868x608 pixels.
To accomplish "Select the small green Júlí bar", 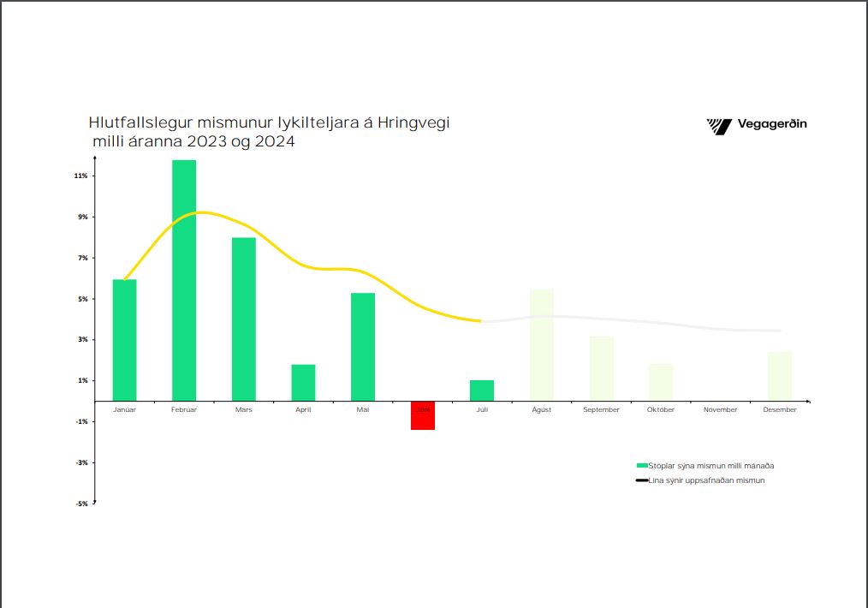I will pyautogui.click(x=482, y=390).
